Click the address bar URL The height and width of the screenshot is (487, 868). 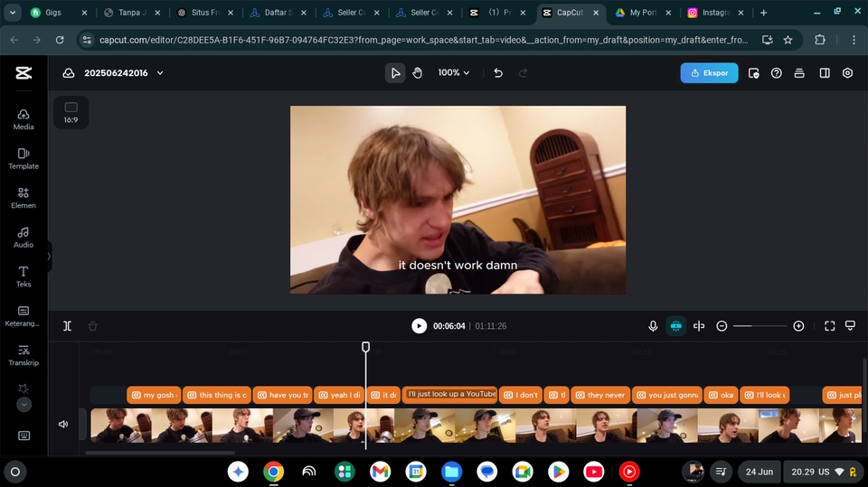(423, 40)
